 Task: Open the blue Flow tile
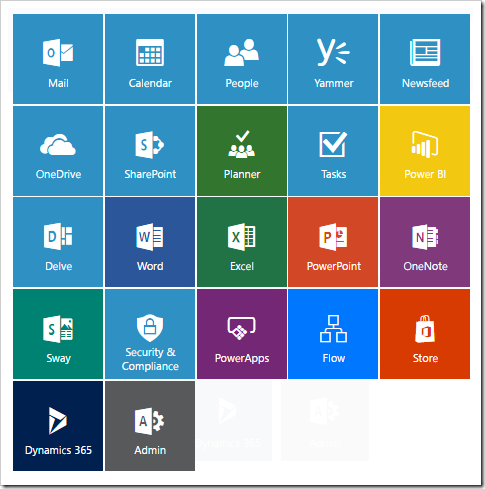[333, 334]
